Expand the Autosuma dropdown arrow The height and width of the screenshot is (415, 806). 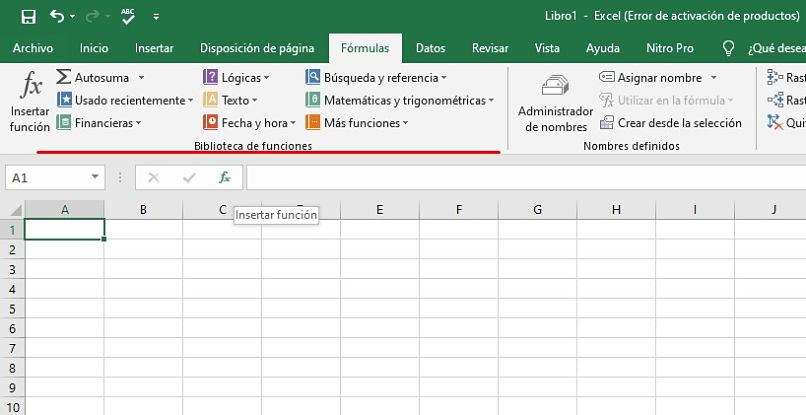click(x=141, y=77)
